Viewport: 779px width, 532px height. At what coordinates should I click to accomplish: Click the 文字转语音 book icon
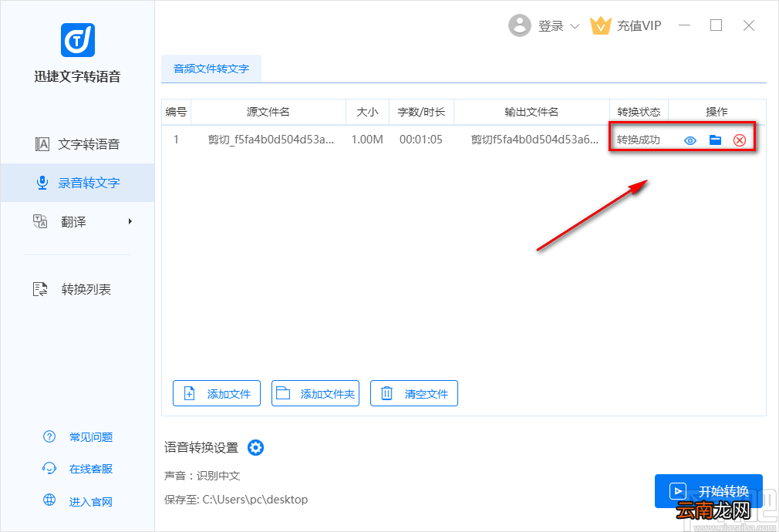coord(42,144)
